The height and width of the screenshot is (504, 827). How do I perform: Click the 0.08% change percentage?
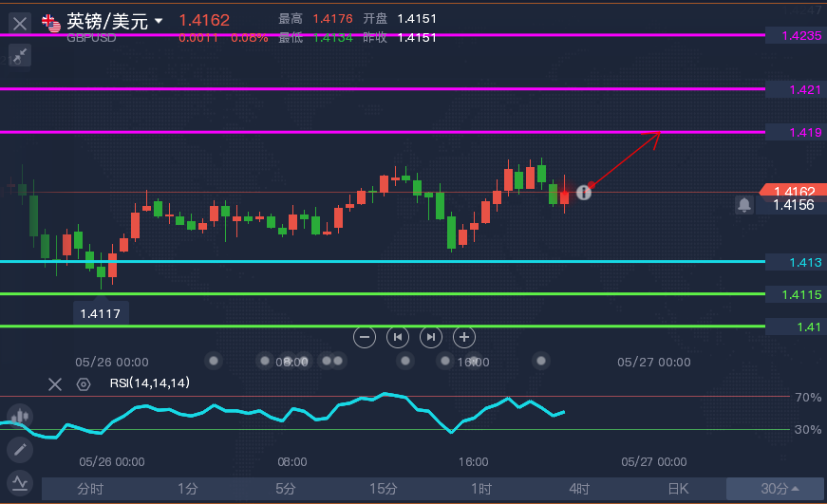pyautogui.click(x=249, y=38)
